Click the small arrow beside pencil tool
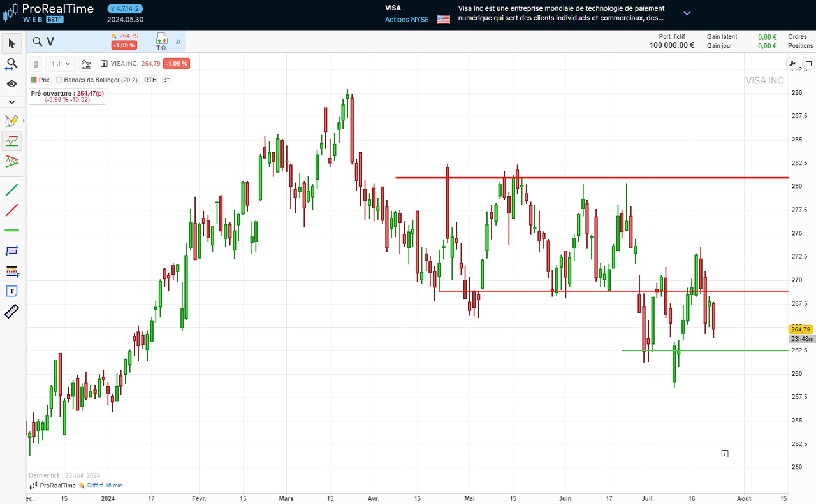This screenshot has height=504, width=816. point(24,120)
